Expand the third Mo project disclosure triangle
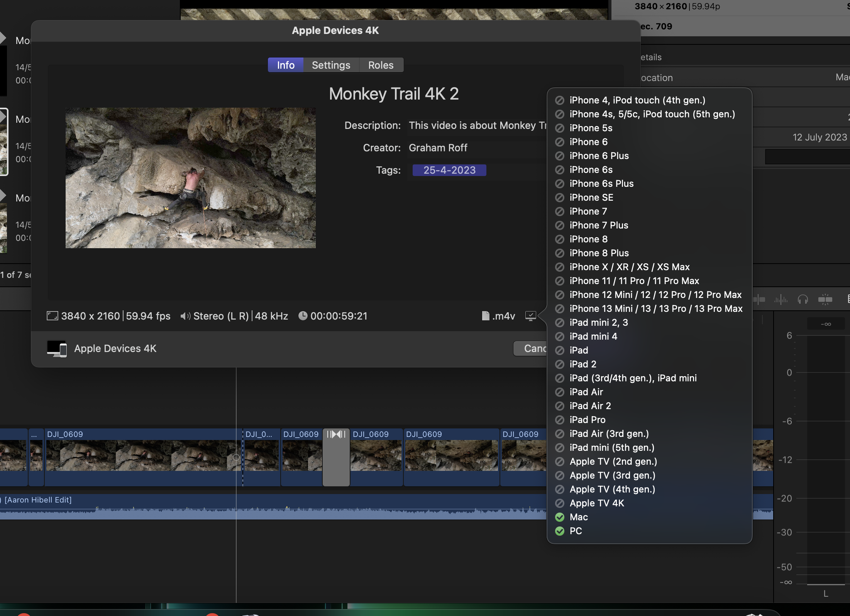Image resolution: width=850 pixels, height=616 pixels. click(x=3, y=195)
